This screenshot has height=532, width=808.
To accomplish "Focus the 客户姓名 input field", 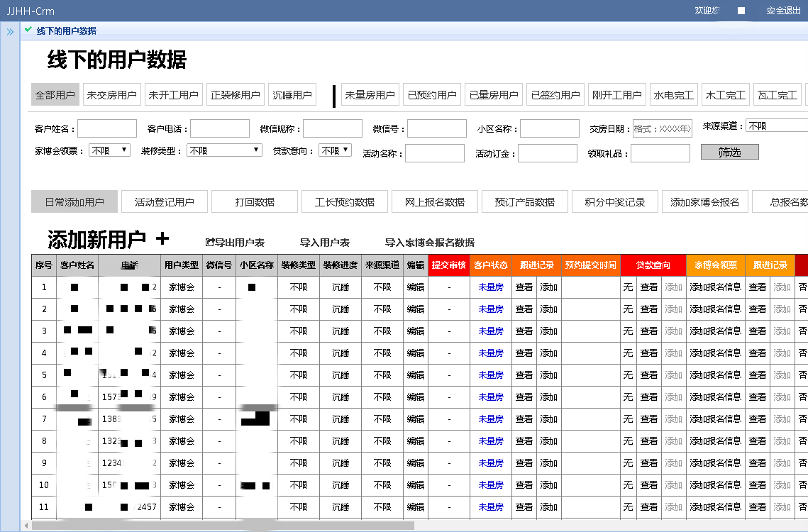I will pos(107,128).
